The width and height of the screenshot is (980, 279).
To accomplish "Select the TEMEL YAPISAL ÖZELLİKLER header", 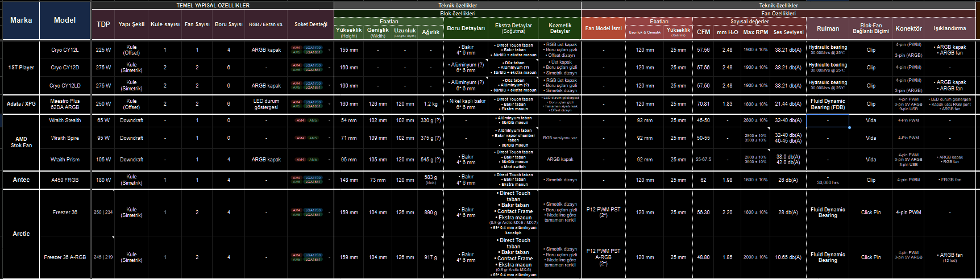I will pyautogui.click(x=213, y=6).
